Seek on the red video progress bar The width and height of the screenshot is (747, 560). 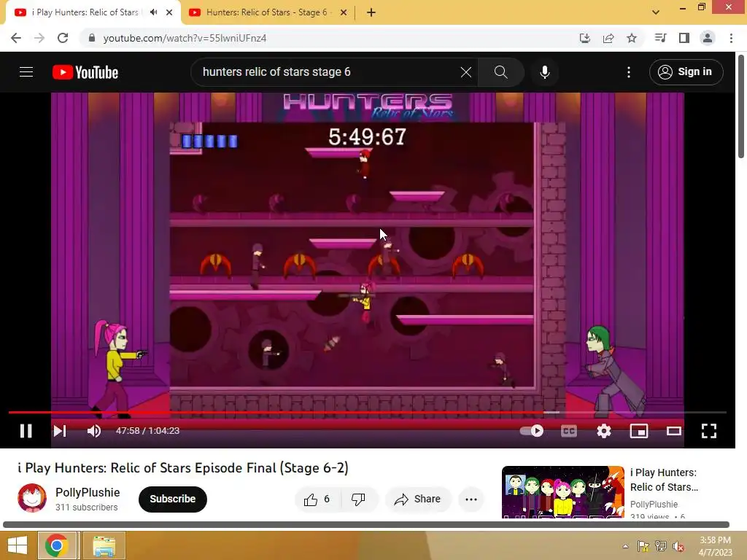click(368, 413)
